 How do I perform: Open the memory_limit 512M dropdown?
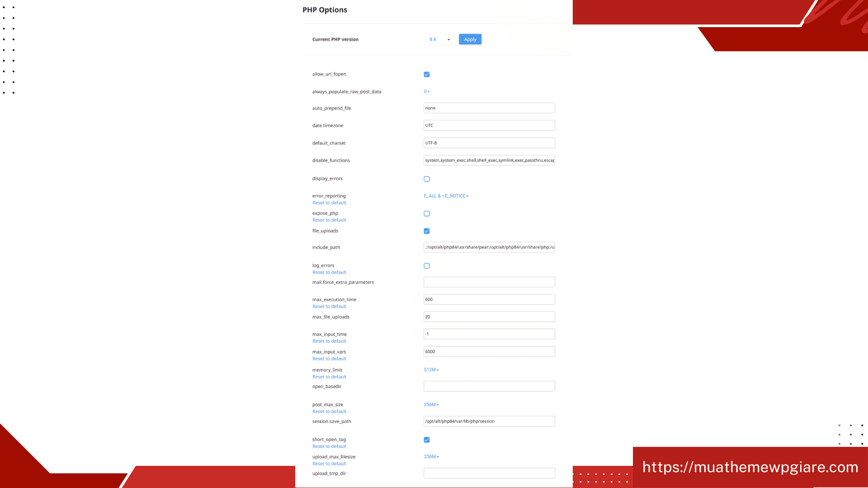(431, 370)
